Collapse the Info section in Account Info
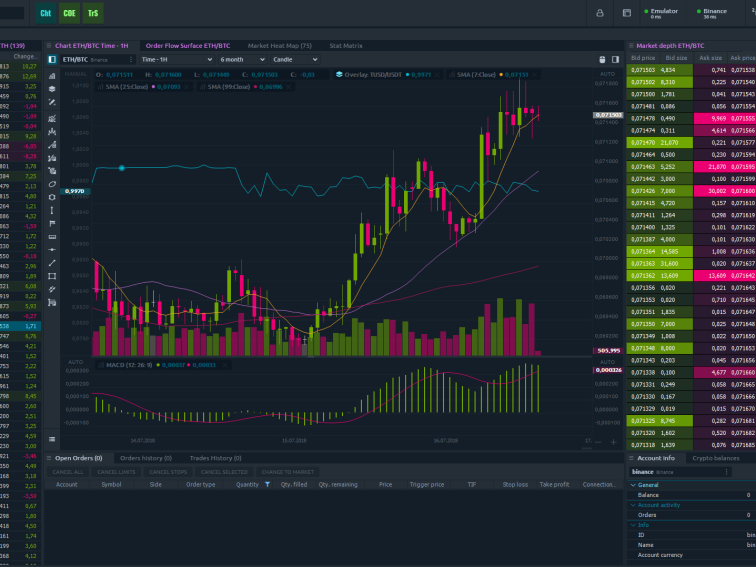756x567 pixels. click(633, 525)
